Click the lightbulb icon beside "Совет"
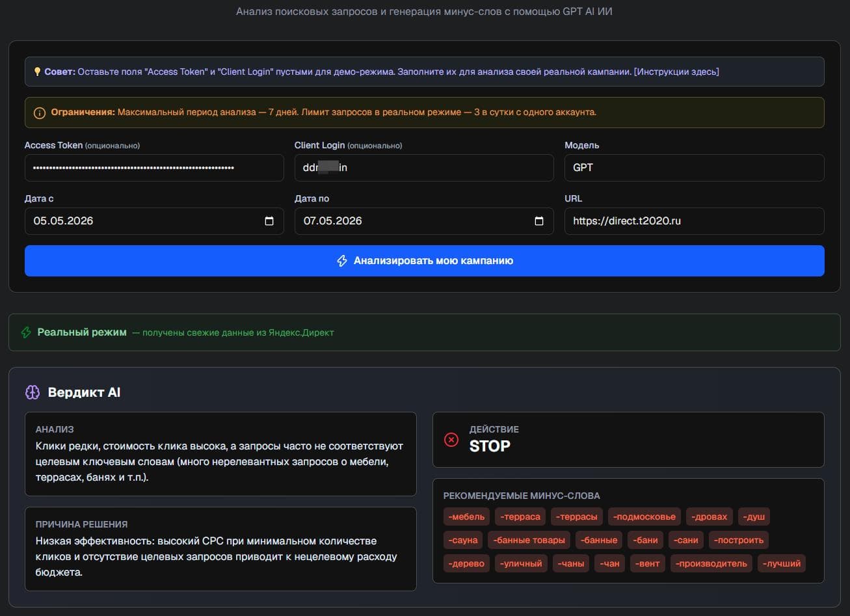The height and width of the screenshot is (616, 850). (38, 72)
